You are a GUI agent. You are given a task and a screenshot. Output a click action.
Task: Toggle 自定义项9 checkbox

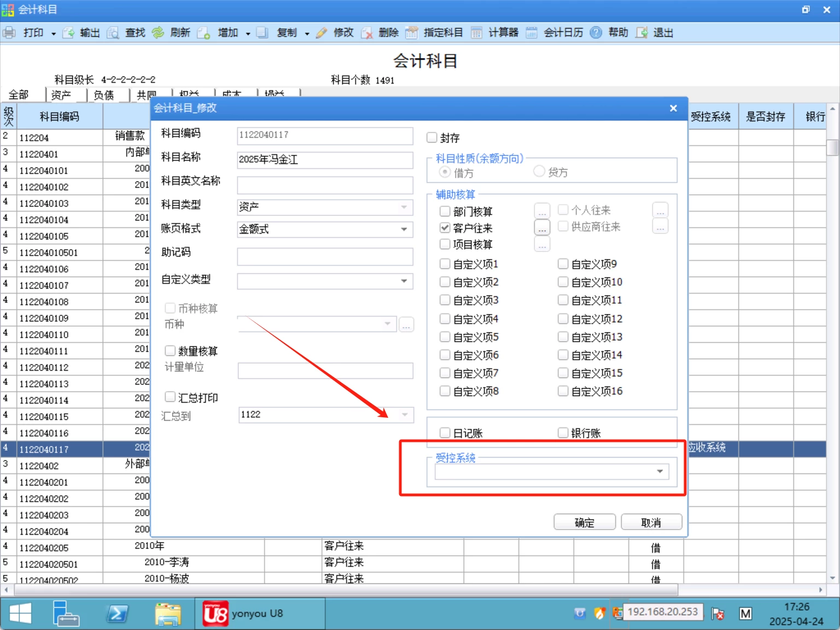click(x=563, y=264)
